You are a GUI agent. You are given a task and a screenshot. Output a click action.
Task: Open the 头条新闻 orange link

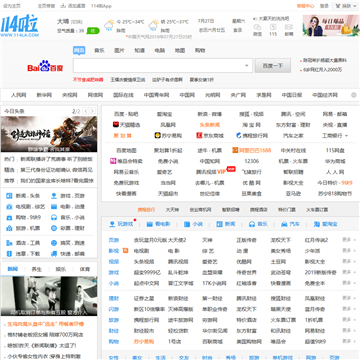(210, 125)
